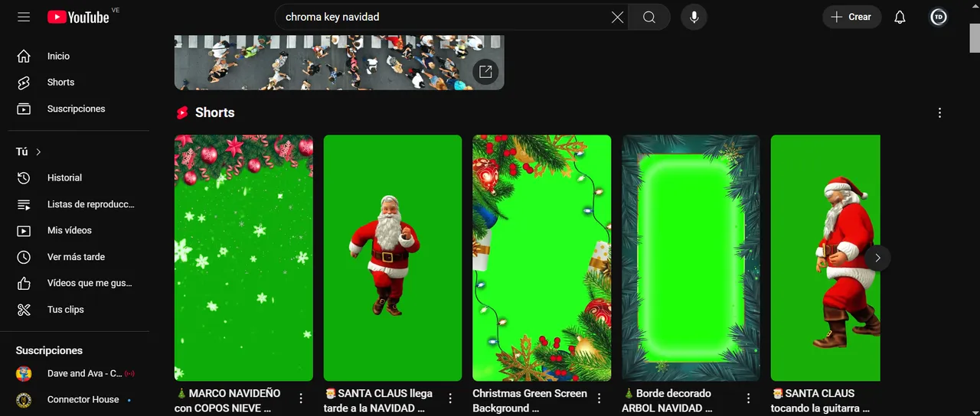Open options for Borde decorado short
The width and height of the screenshot is (980, 416).
pyautogui.click(x=749, y=398)
